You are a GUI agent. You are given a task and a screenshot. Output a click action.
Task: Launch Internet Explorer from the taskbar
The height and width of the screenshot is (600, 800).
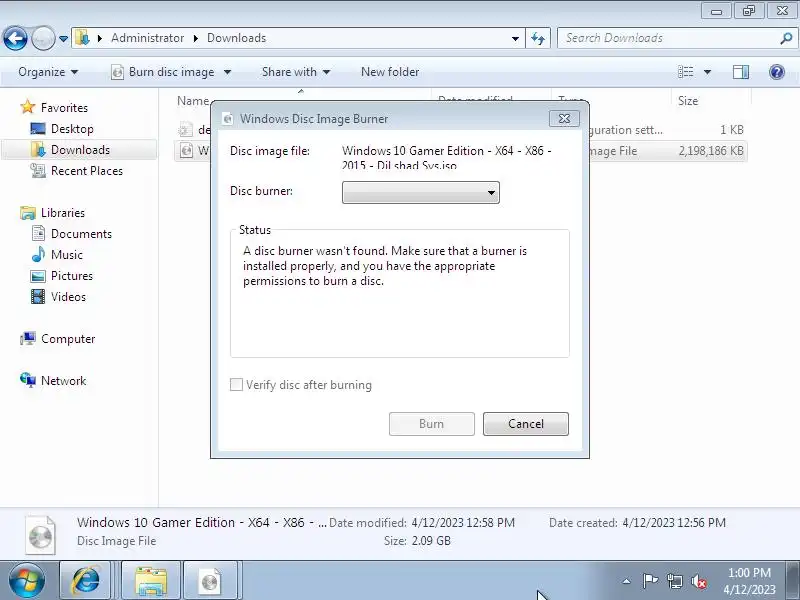[86, 581]
